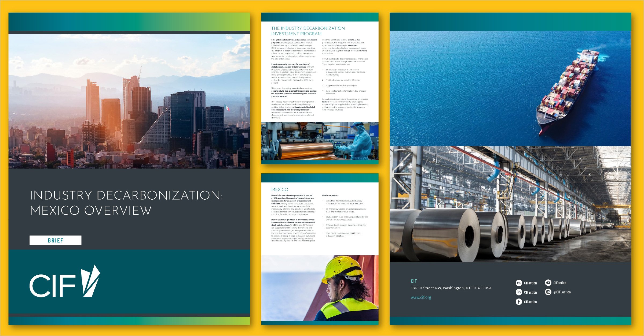Click list item 4 "Build the foundation for resilient"
This screenshot has width=644, height=336.
coord(345,92)
